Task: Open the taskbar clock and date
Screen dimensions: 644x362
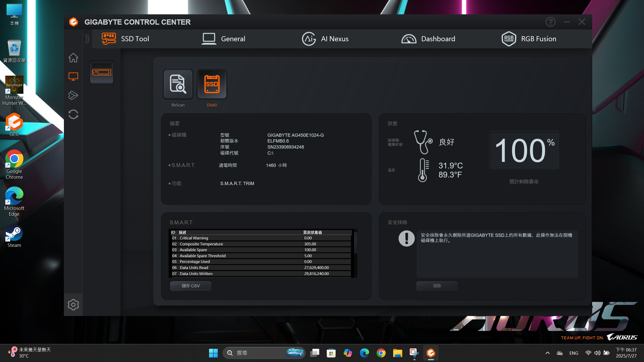Action: pos(626,353)
